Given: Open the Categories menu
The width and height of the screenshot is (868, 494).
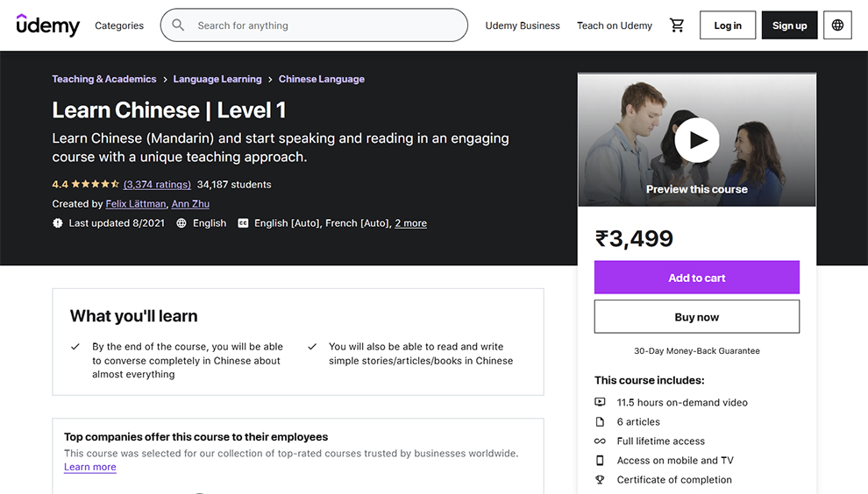Looking at the screenshot, I should (119, 25).
